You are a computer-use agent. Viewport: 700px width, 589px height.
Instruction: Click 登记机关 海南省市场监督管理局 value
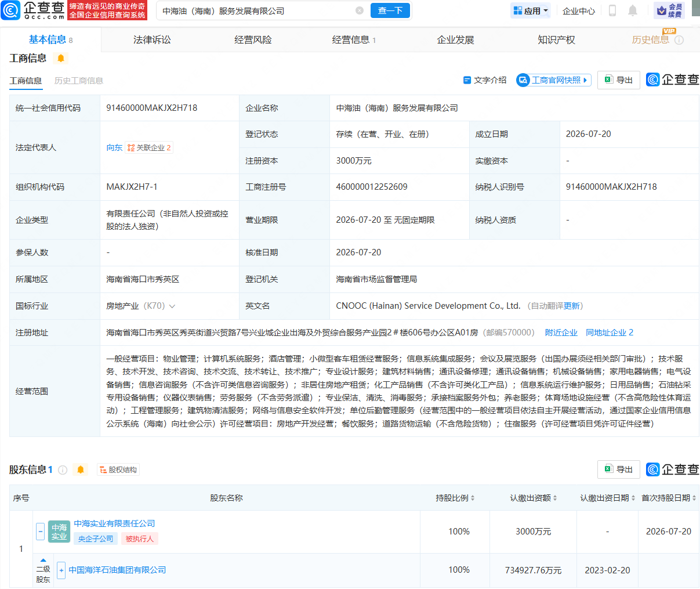pyautogui.click(x=376, y=279)
